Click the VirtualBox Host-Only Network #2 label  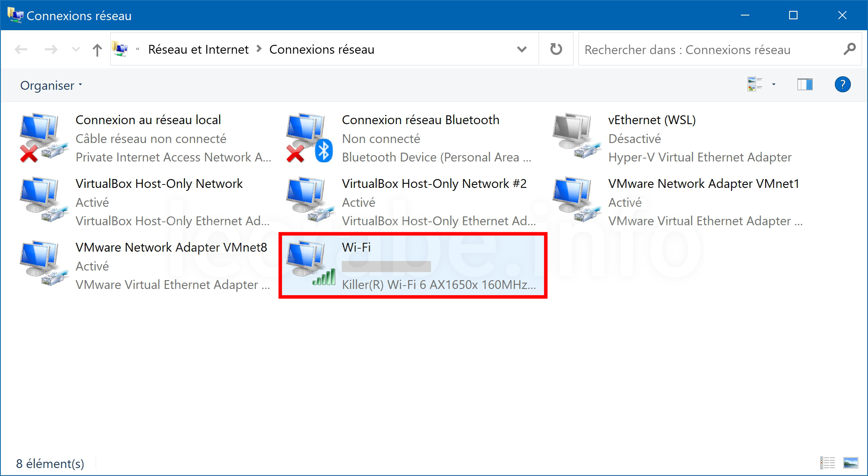point(434,184)
